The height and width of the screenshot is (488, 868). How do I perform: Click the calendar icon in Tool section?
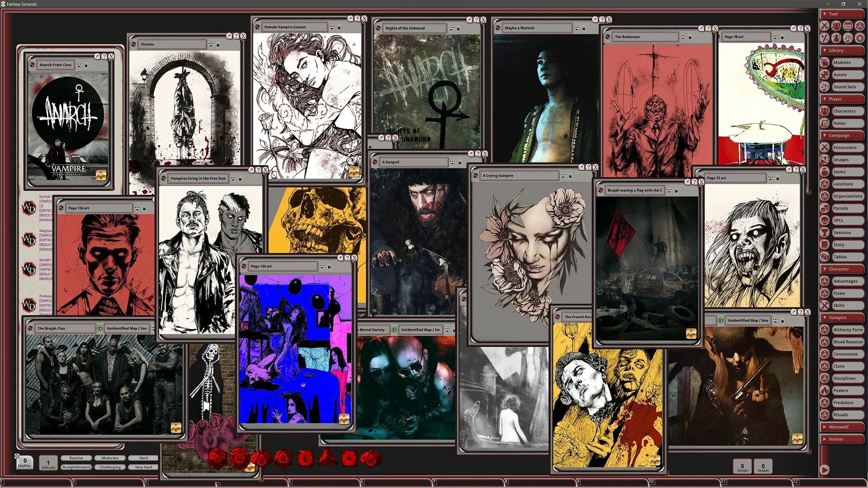(x=848, y=26)
